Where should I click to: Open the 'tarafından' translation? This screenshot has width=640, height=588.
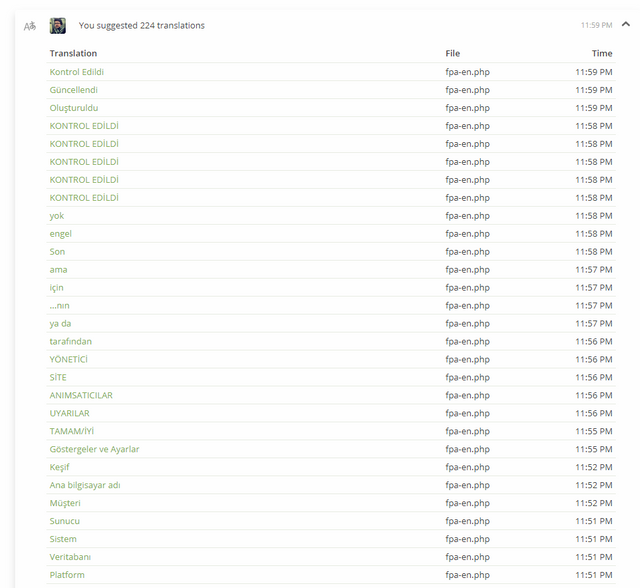click(x=71, y=342)
